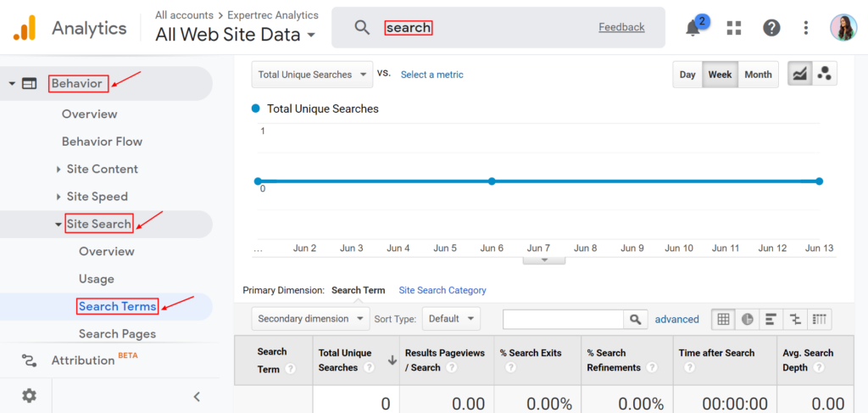The height and width of the screenshot is (413, 868).
Task: Select the Percentage pie view icon
Action: pyautogui.click(x=748, y=319)
